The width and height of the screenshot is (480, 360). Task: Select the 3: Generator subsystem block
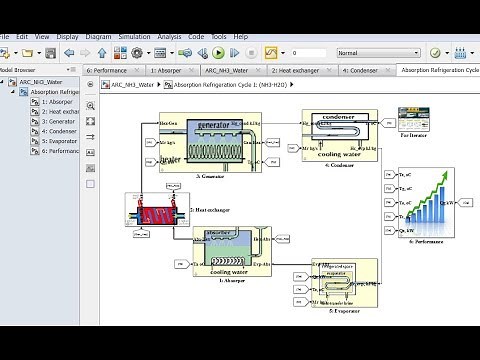(210, 142)
